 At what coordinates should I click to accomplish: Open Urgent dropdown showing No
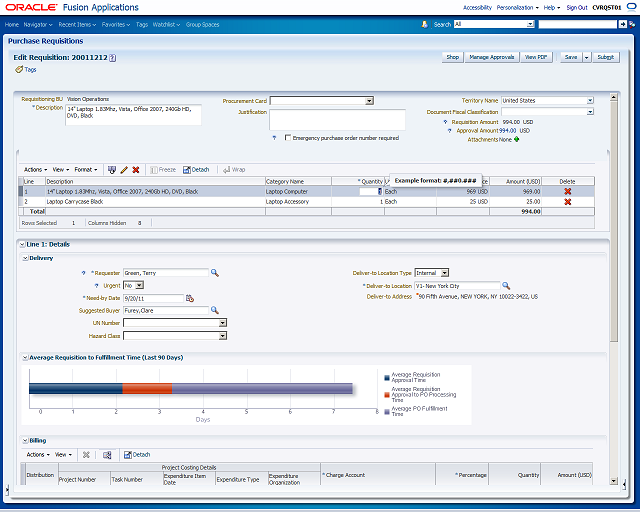(140, 286)
